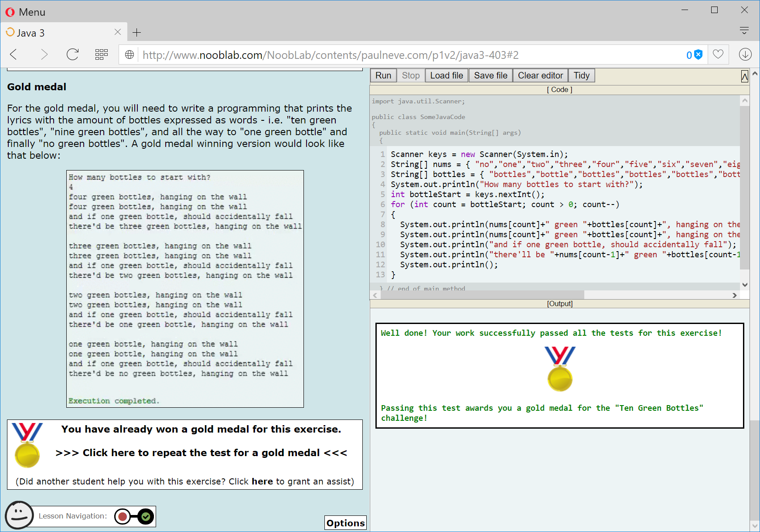Go forward to next page
Image resolution: width=760 pixels, height=532 pixels.
[44, 55]
